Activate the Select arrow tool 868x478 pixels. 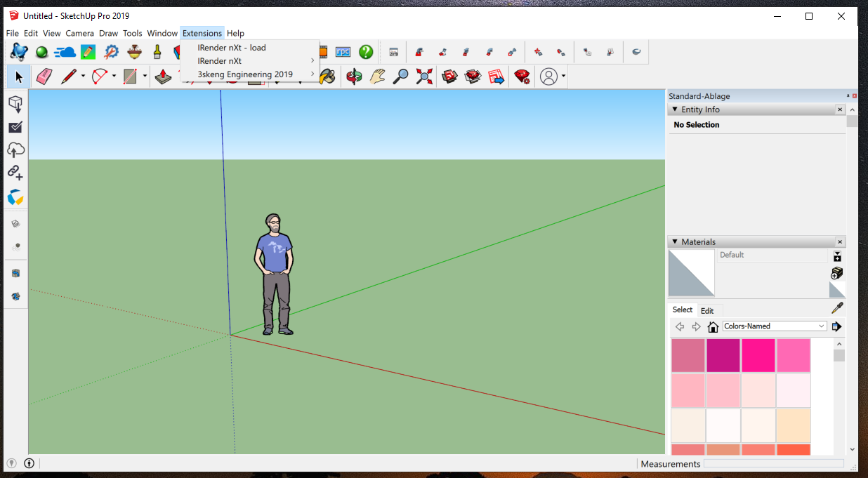pos(18,77)
